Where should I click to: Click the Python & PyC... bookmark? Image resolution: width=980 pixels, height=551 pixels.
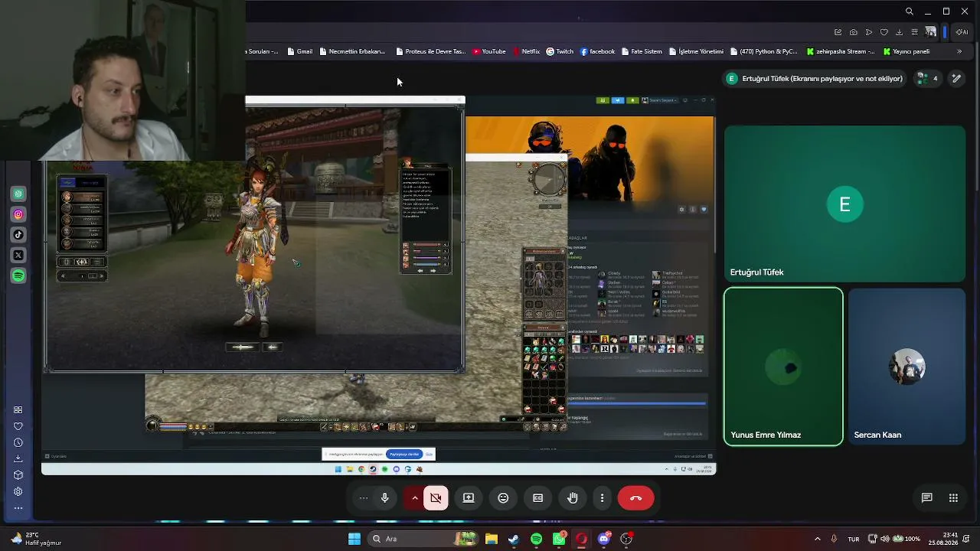764,51
